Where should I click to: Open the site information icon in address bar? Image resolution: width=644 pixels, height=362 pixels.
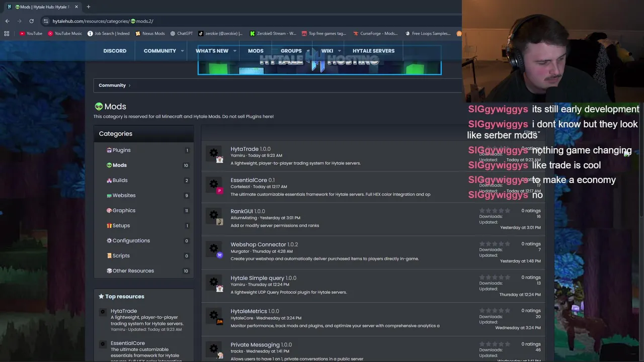click(46, 21)
